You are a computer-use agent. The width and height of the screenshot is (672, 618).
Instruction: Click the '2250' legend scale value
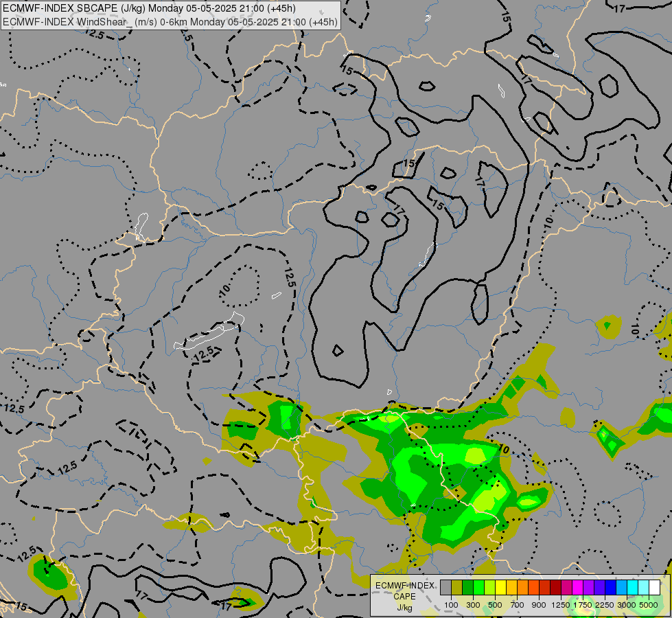(x=605, y=605)
